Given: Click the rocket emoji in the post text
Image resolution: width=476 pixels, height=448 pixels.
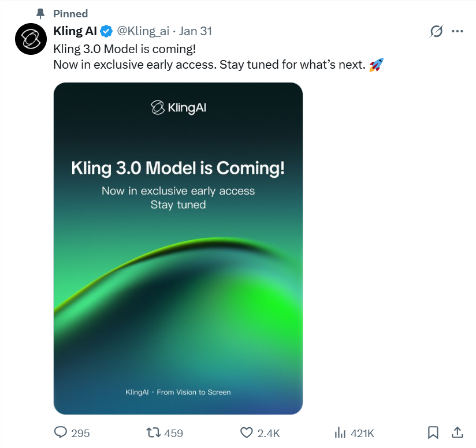Looking at the screenshot, I should (376, 65).
